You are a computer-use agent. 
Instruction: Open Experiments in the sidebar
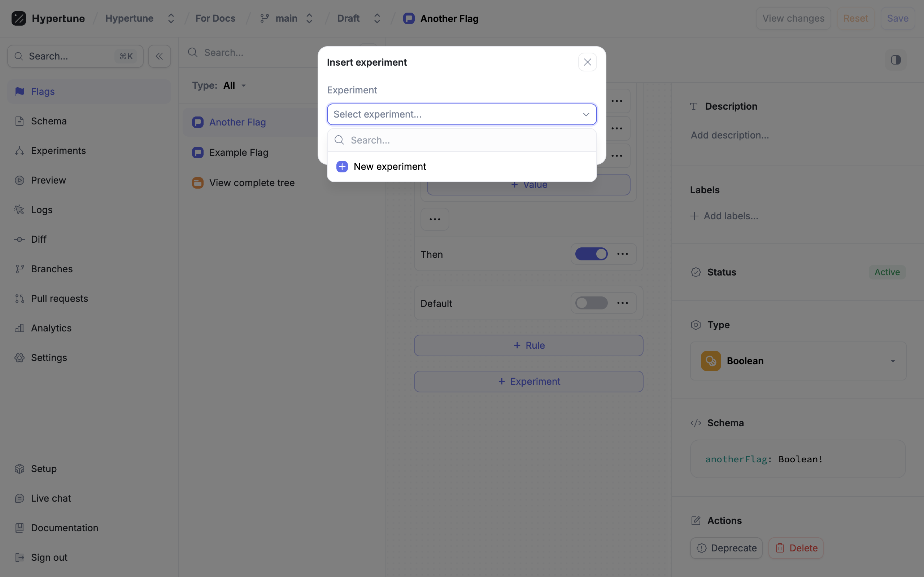(58, 151)
